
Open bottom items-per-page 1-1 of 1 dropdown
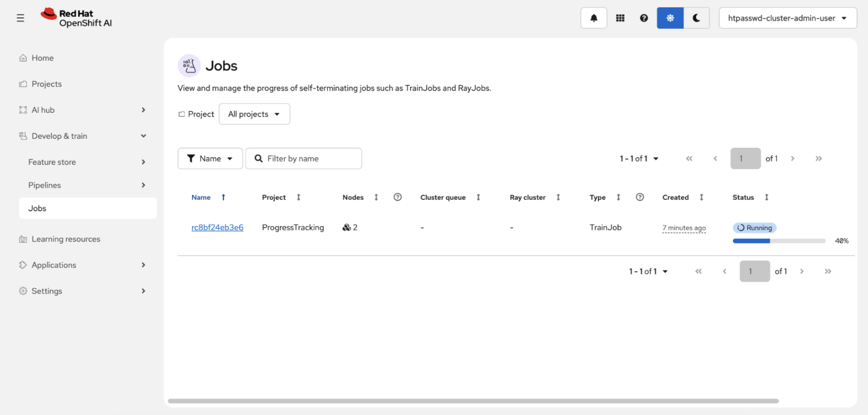pos(648,271)
